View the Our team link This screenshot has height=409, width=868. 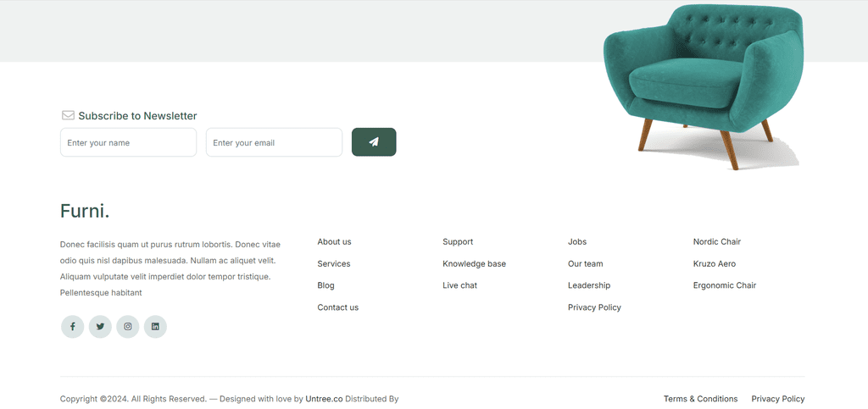(x=586, y=264)
